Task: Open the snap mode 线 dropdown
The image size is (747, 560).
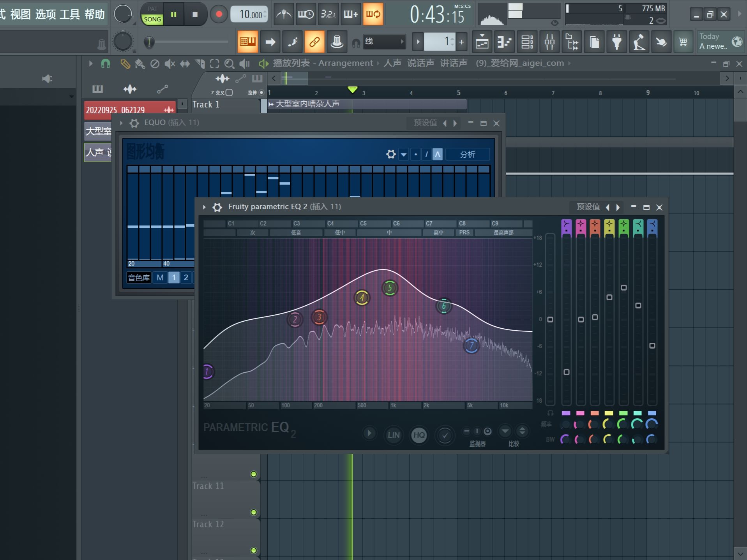Action: 384,42
